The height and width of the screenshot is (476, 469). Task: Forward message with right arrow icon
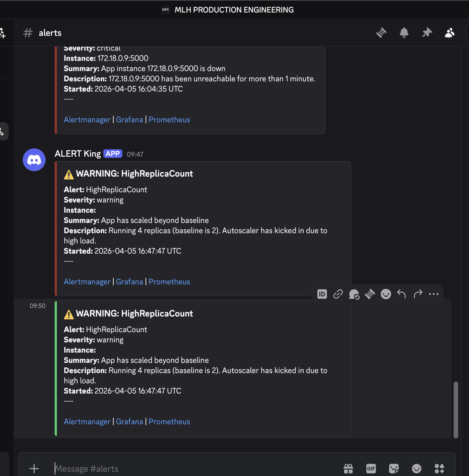pos(418,294)
